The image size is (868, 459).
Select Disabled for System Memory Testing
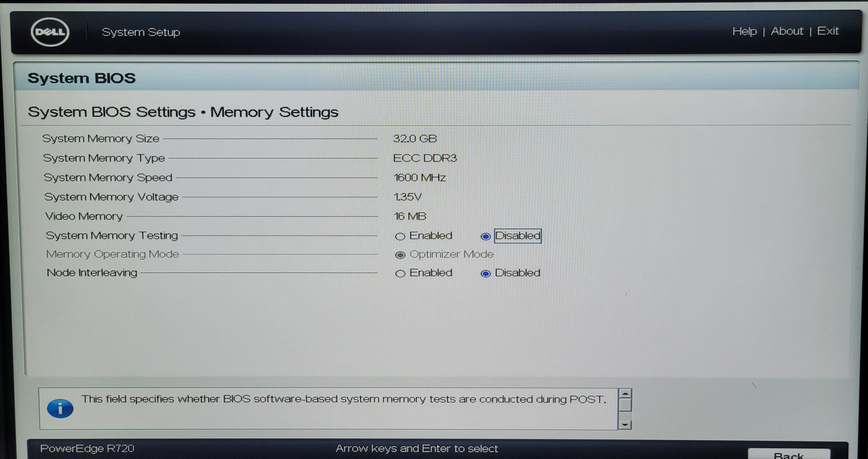(x=485, y=237)
